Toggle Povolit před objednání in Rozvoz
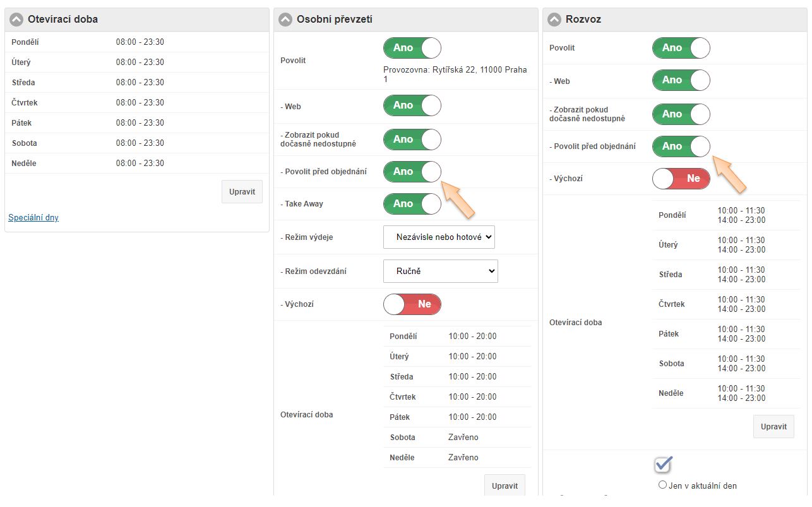 [681, 146]
